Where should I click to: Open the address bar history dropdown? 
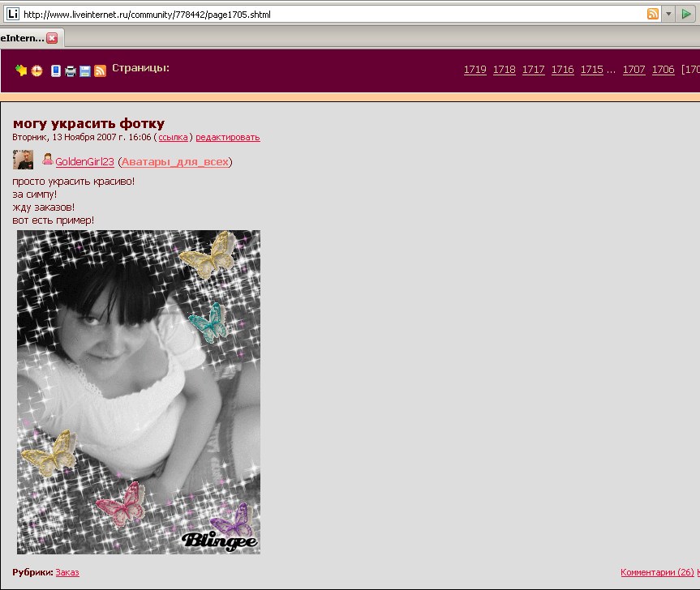pos(668,14)
